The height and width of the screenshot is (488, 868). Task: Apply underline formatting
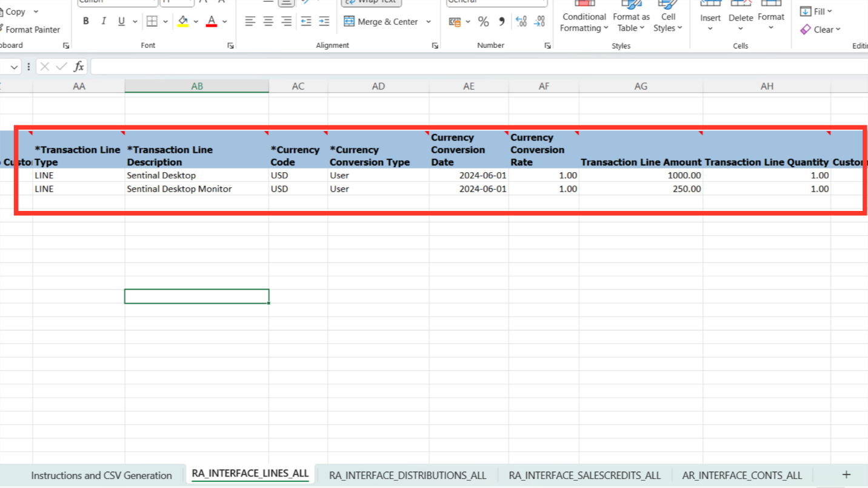[x=121, y=21]
